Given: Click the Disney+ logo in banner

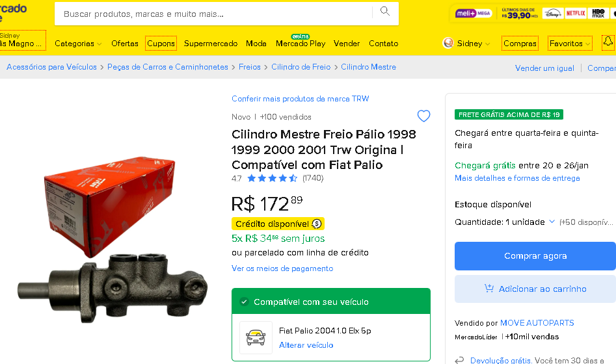Looking at the screenshot, I should pyautogui.click(x=552, y=14).
